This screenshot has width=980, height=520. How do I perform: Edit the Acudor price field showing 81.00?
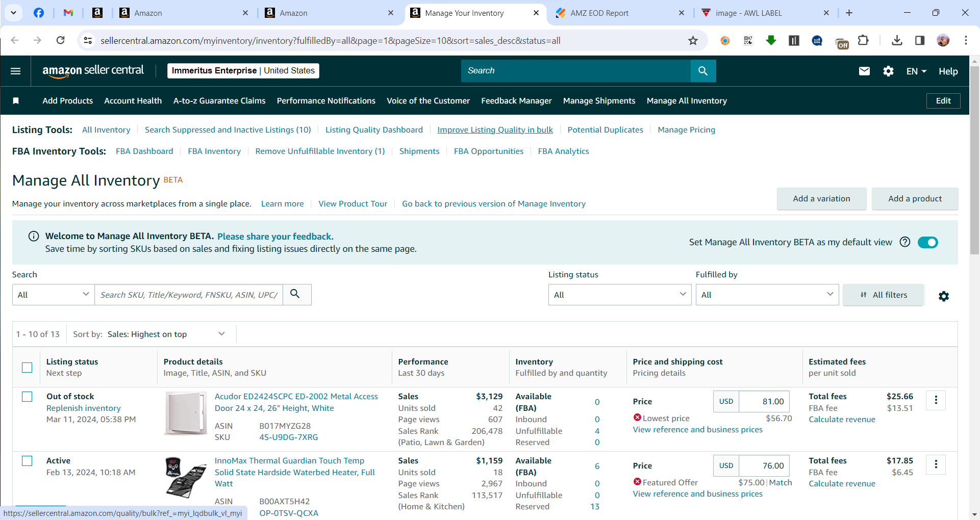[764, 401]
